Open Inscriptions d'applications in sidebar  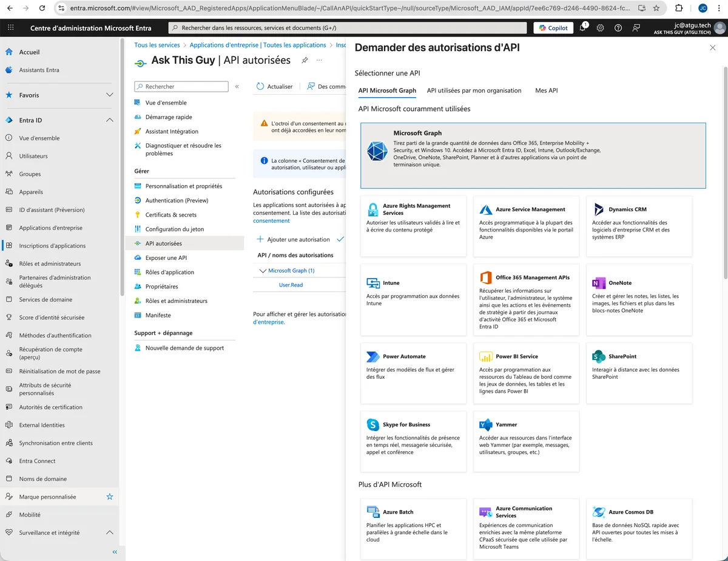pos(52,246)
